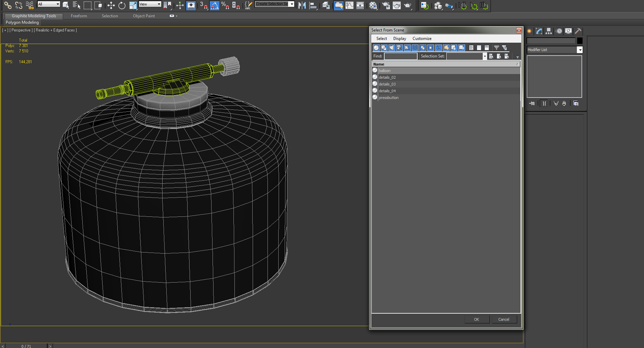The height and width of the screenshot is (348, 644).
Task: Toggle Graphite Modeling Tools ribbon button
Action: 339,5
